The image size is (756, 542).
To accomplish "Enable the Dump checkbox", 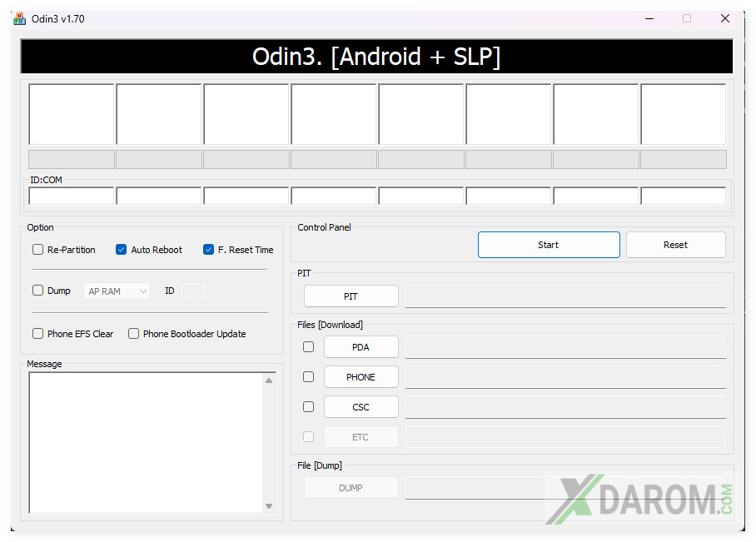I will 37,291.
